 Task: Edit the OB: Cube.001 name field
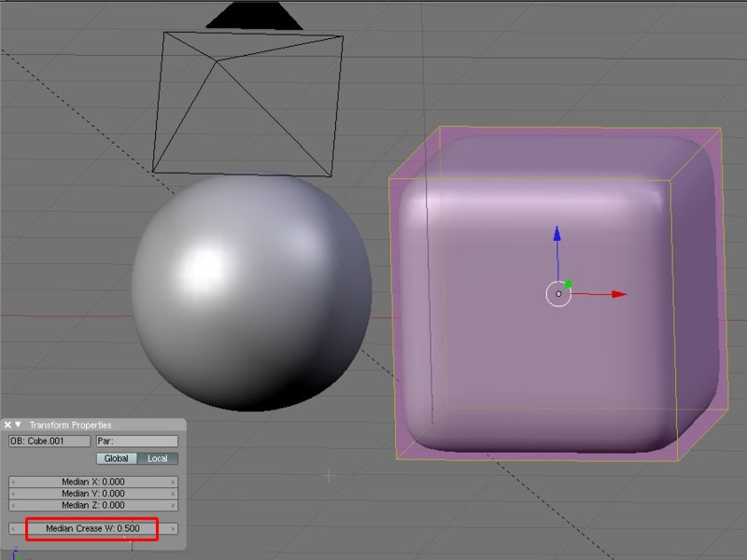click(49, 441)
